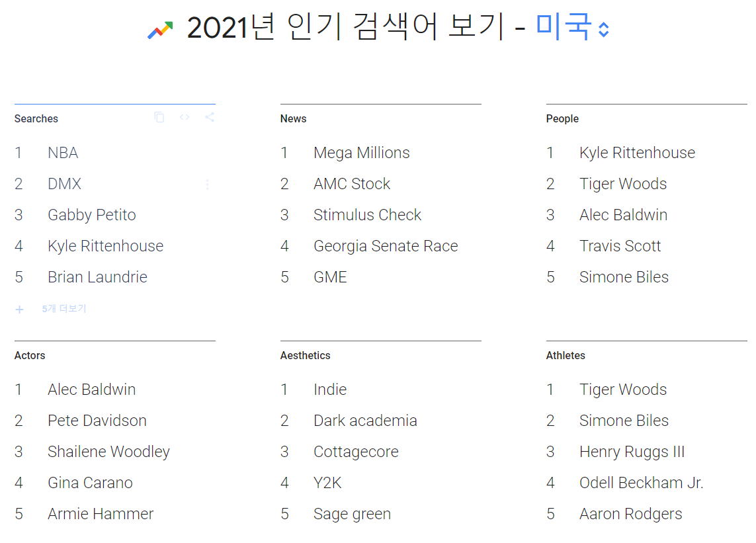Select Simone Biles in Athletes list
Image resolution: width=756 pixels, height=543 pixels.
click(624, 421)
